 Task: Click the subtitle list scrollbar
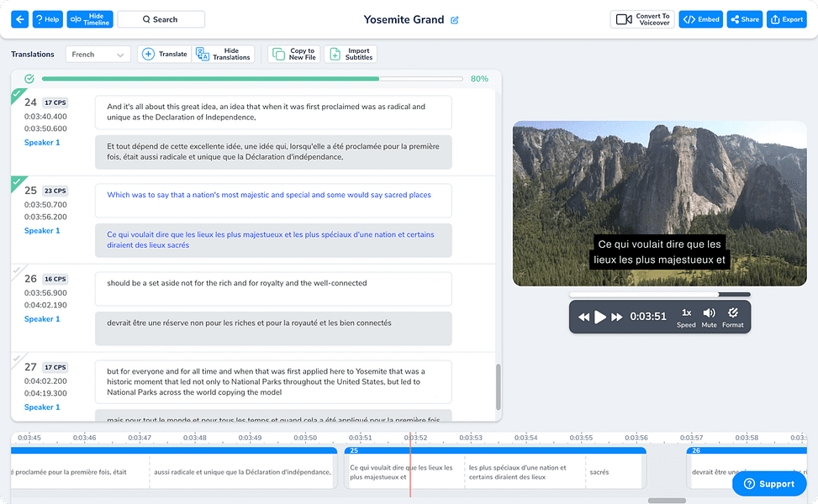(x=499, y=387)
